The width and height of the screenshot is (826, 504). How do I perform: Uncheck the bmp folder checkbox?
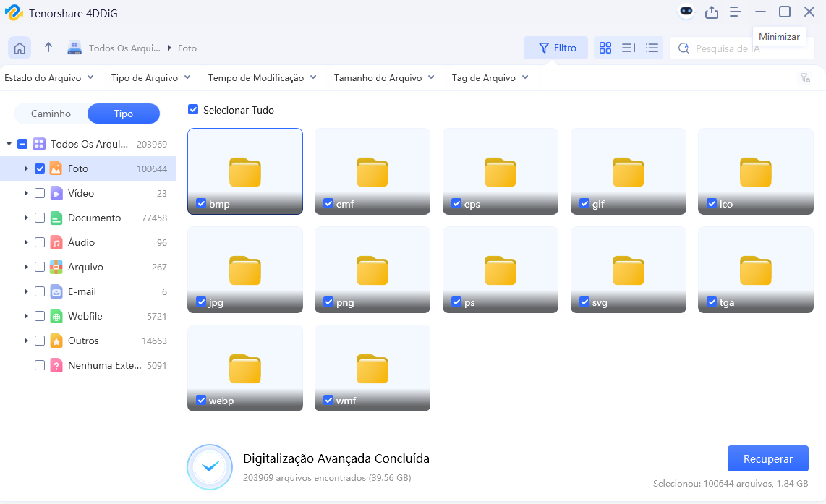click(201, 203)
